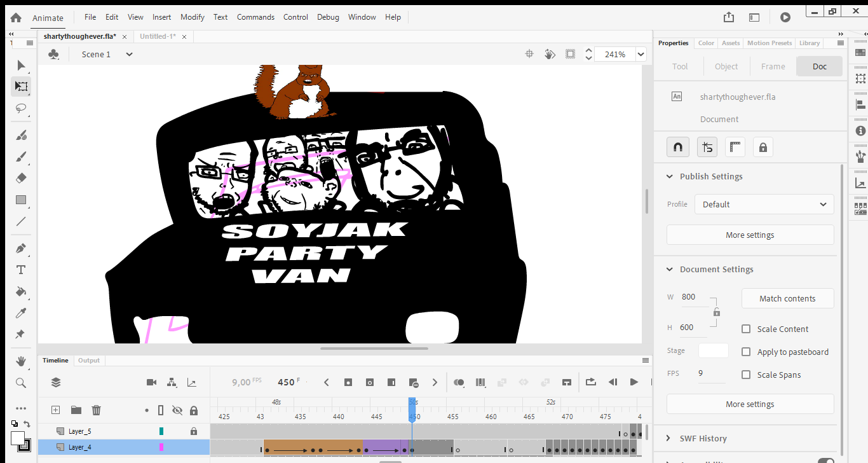Switch to the Frame properties tab
Image resolution: width=868 pixels, height=463 pixels.
773,66
